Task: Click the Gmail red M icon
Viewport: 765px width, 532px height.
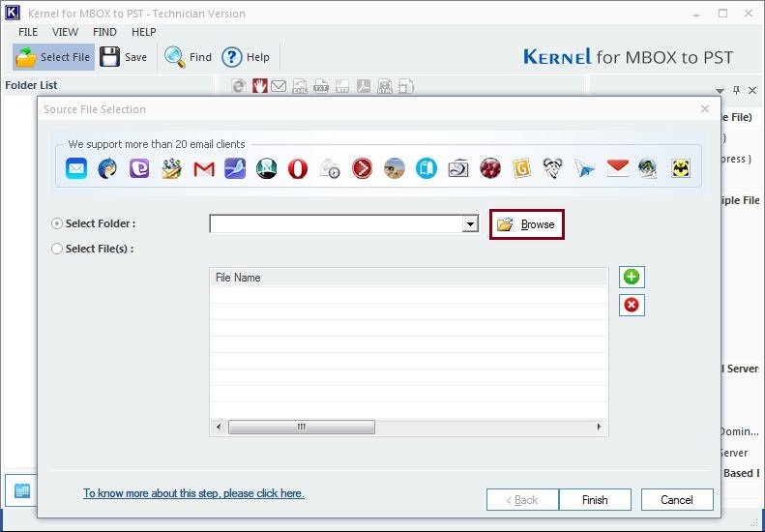Action: pos(204,169)
